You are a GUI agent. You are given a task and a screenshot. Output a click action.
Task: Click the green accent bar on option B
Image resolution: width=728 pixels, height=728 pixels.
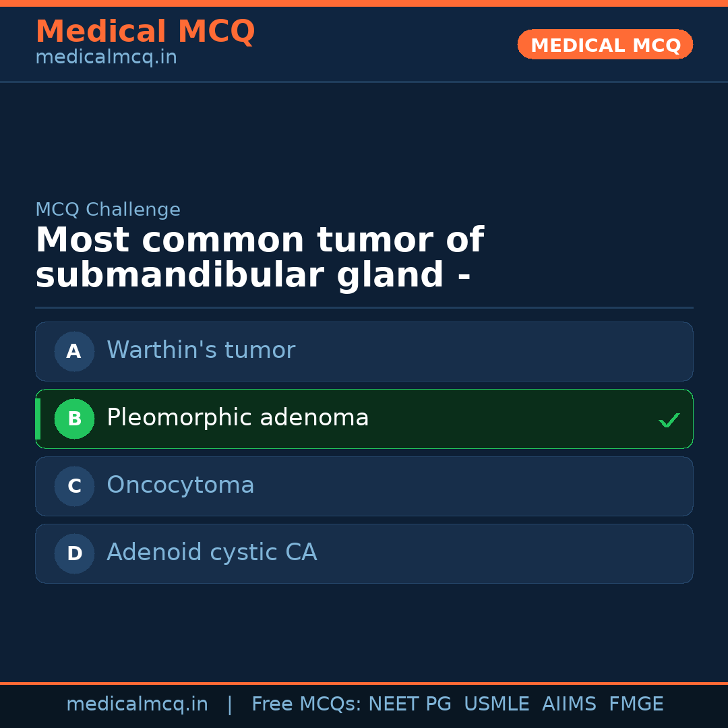38,419
